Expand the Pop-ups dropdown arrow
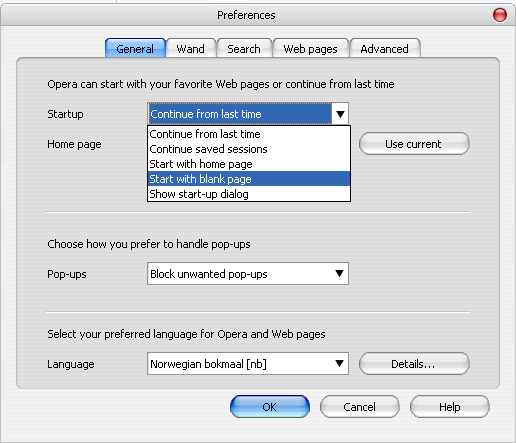Image resolution: width=516 pixels, height=443 pixels. 340,274
